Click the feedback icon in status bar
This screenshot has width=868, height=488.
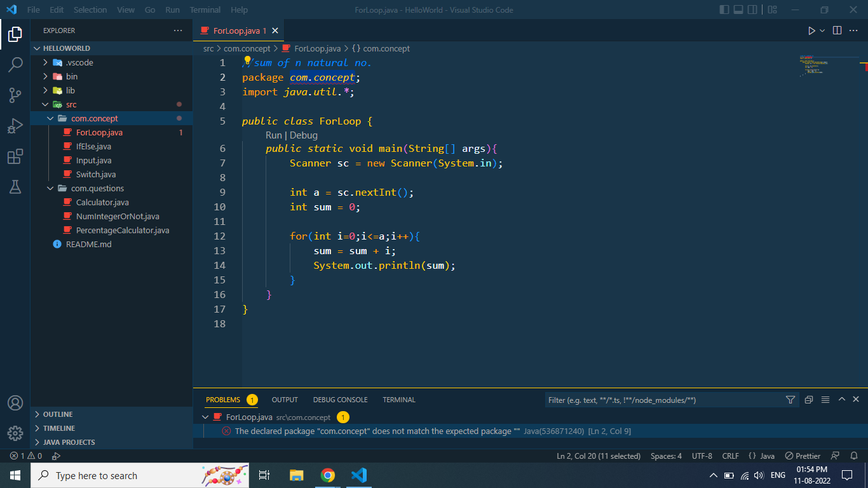[836, 456]
